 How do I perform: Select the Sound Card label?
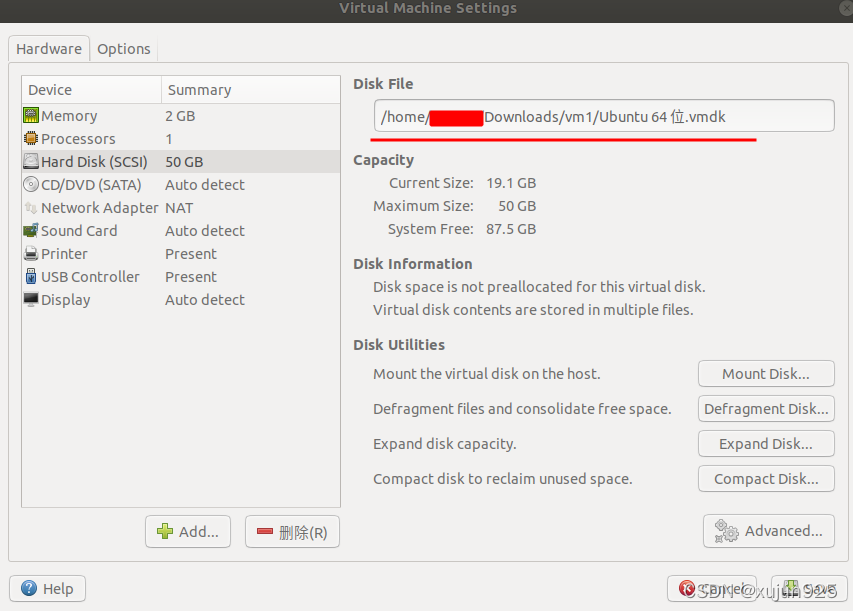79,230
